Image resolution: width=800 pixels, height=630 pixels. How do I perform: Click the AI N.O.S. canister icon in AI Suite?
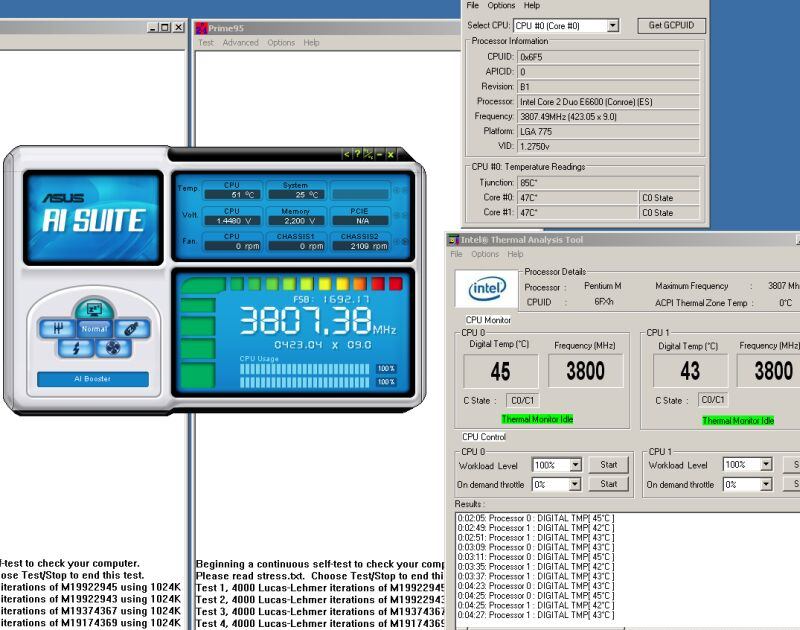pos(132,329)
